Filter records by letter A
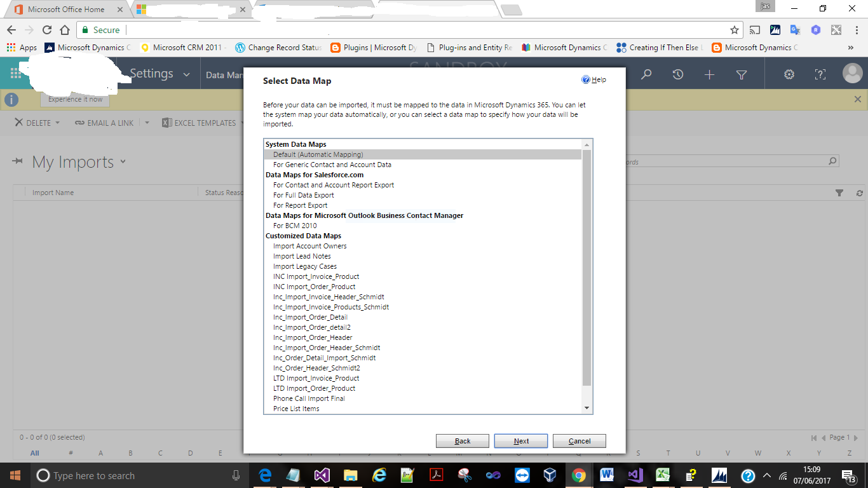 (100, 453)
